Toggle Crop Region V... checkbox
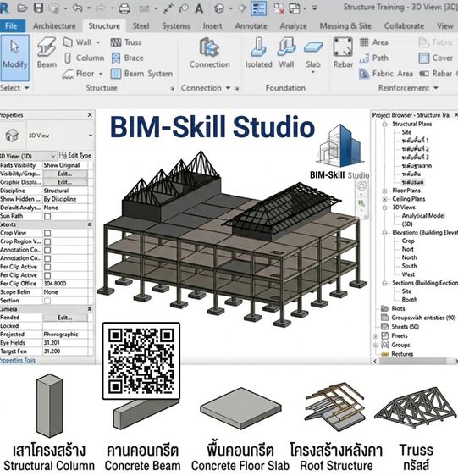 coord(47,241)
